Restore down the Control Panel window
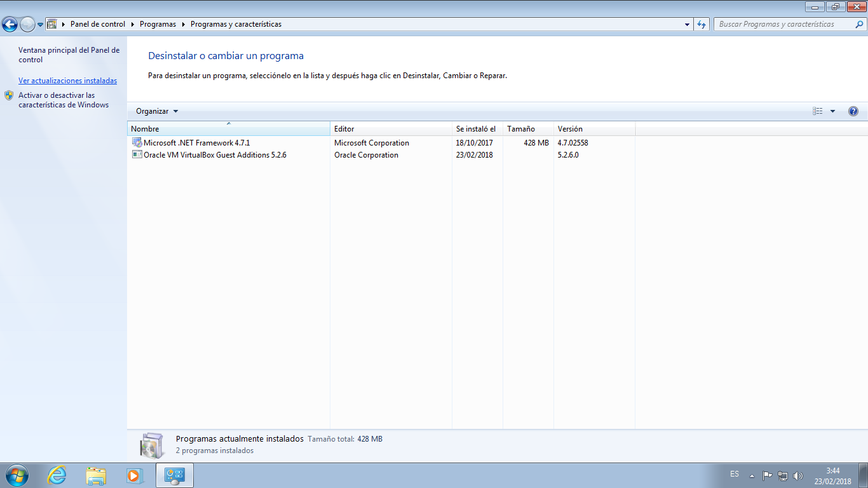The width and height of the screenshot is (868, 488). pos(834,6)
